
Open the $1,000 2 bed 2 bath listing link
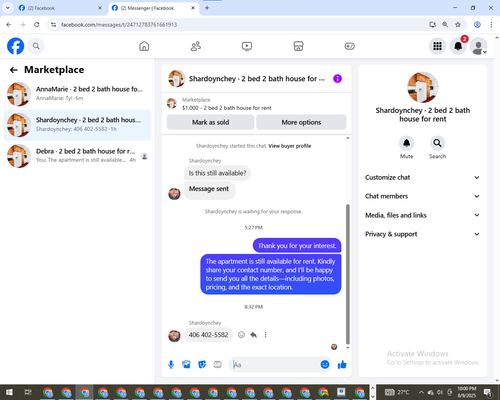[226, 108]
